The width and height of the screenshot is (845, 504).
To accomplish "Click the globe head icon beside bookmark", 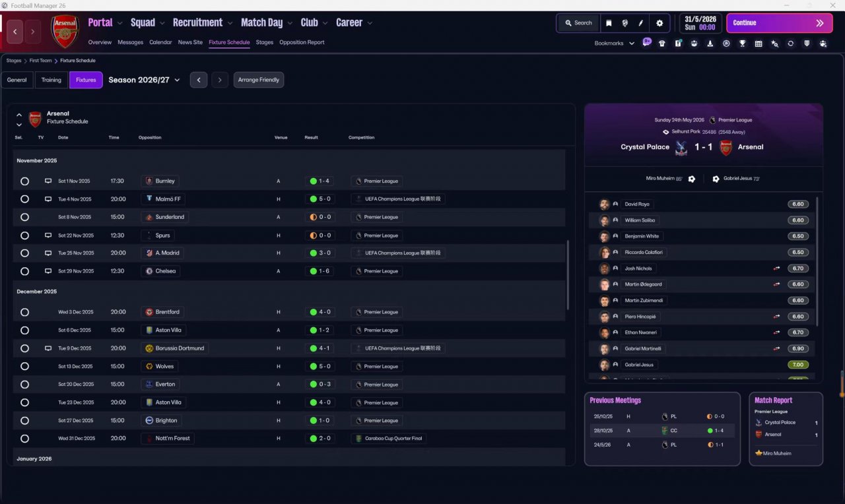I will pyautogui.click(x=625, y=23).
